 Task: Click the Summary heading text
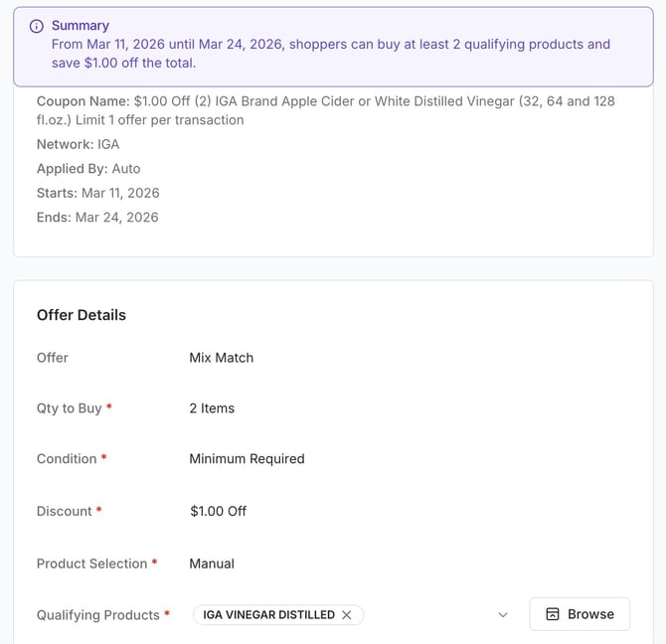pyautogui.click(x=81, y=26)
